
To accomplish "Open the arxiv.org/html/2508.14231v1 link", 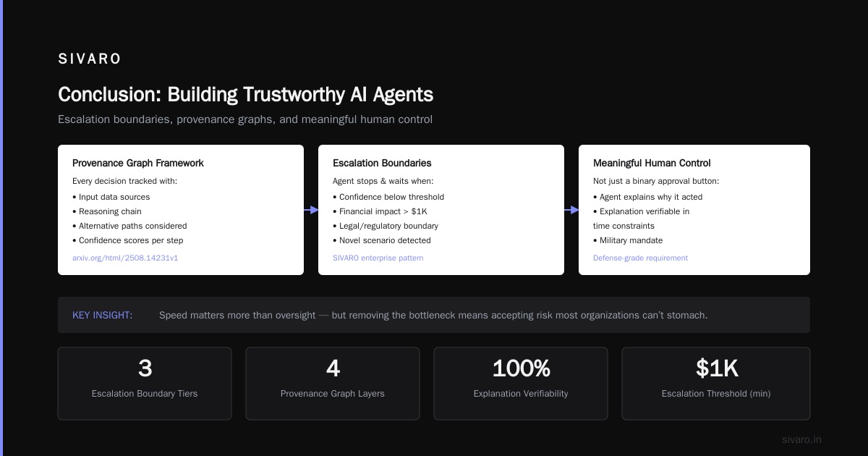I will 125,258.
